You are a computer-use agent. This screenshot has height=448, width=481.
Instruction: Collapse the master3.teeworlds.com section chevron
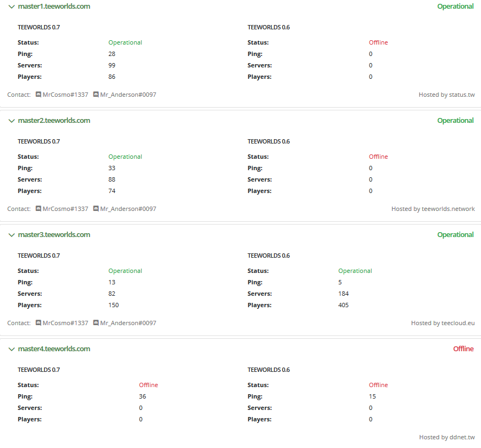click(x=11, y=235)
